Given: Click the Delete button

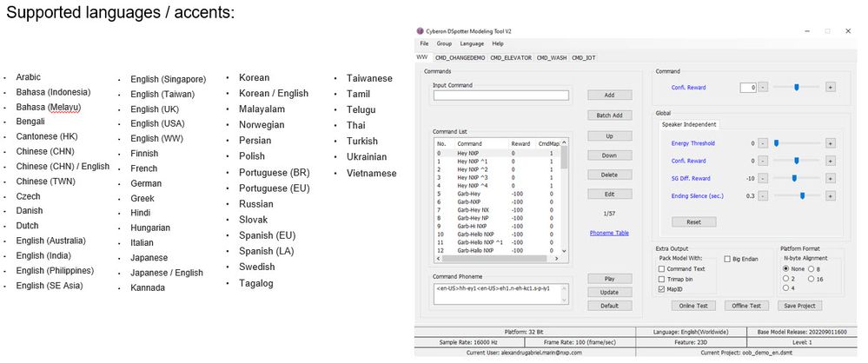Looking at the screenshot, I should click(x=609, y=175).
